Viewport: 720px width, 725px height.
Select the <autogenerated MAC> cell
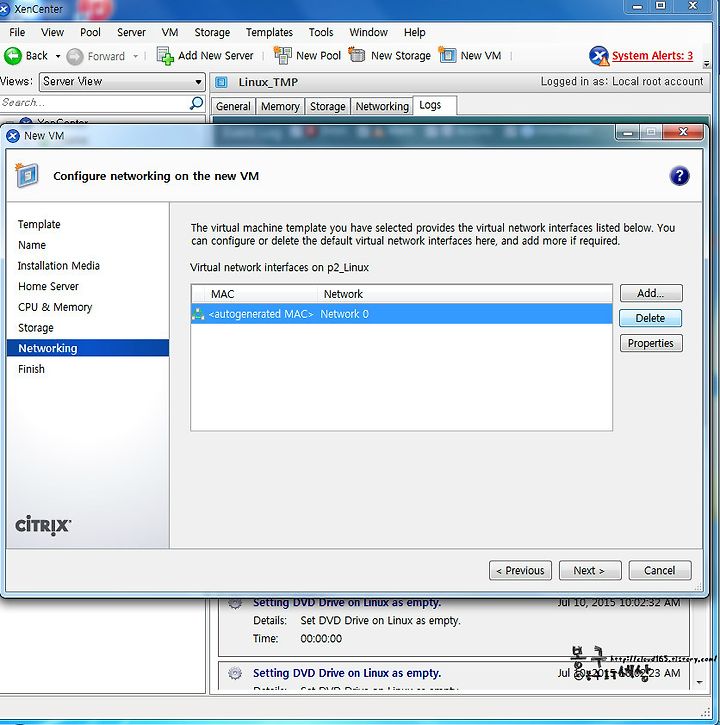click(261, 314)
